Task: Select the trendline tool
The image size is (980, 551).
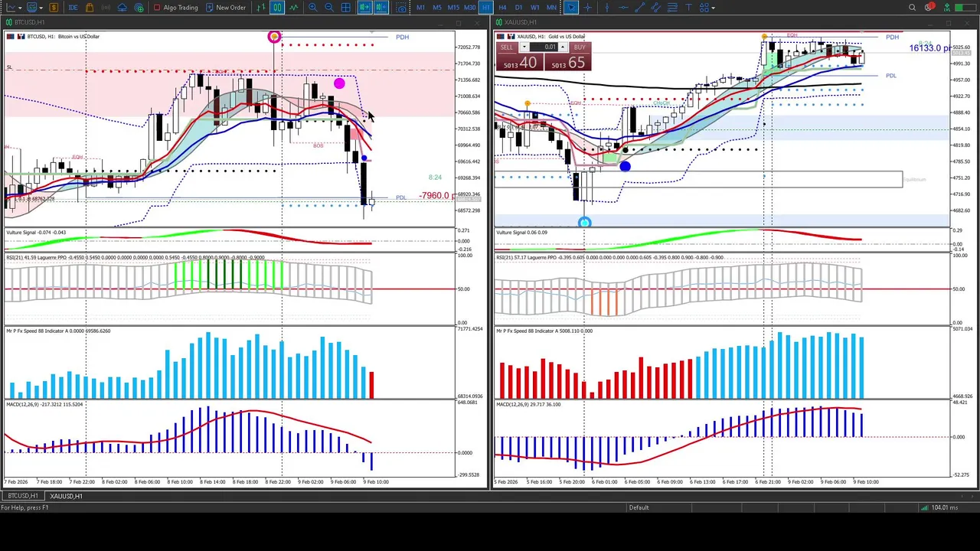Action: tap(639, 8)
